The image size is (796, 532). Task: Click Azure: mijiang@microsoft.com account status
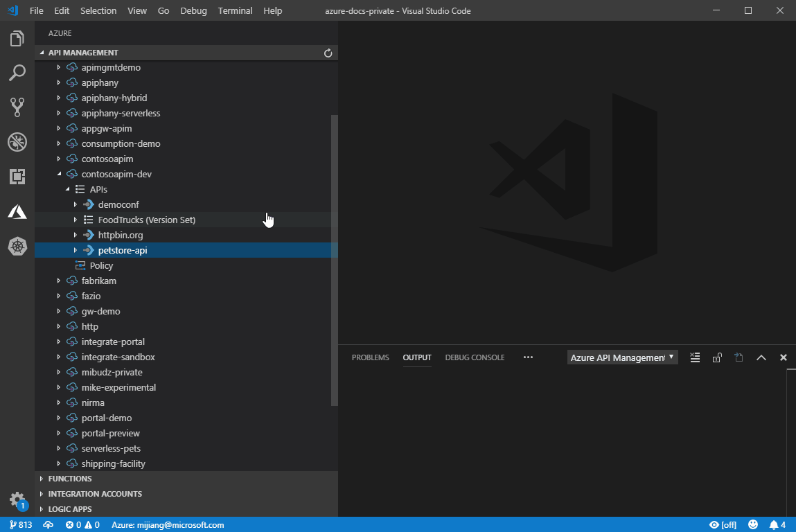pos(168,525)
